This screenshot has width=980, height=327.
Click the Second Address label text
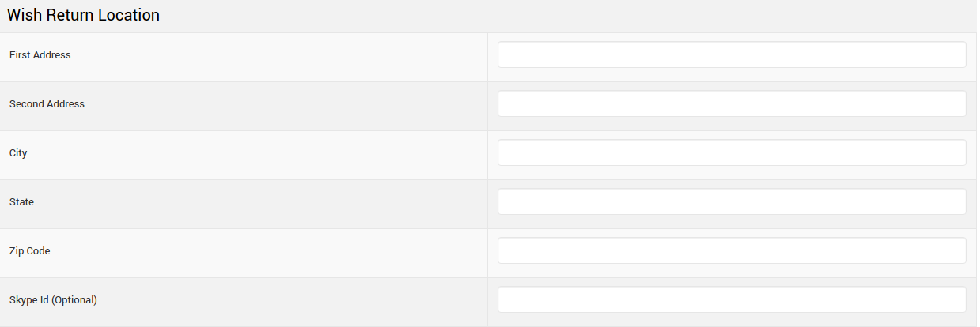pyautogui.click(x=47, y=104)
